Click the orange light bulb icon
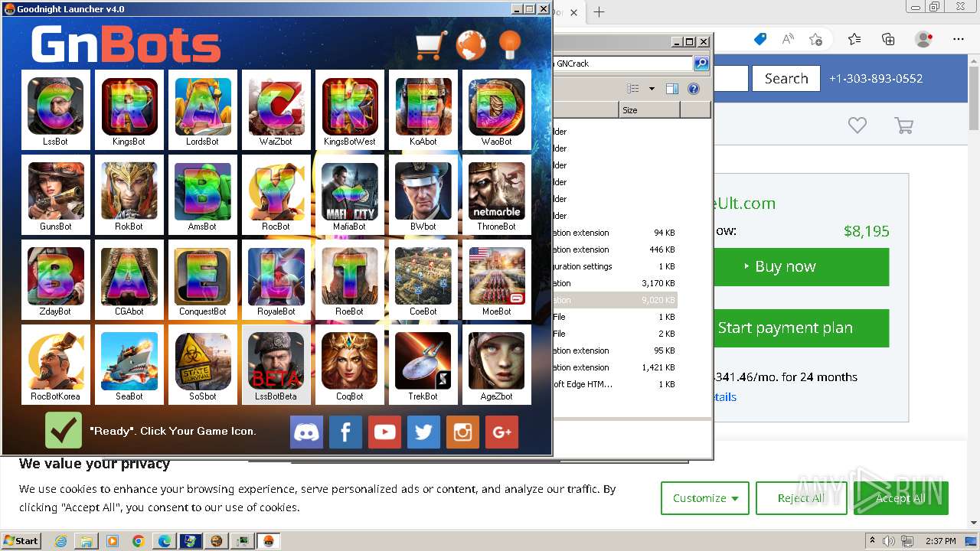This screenshot has height=551, width=980. tap(510, 45)
